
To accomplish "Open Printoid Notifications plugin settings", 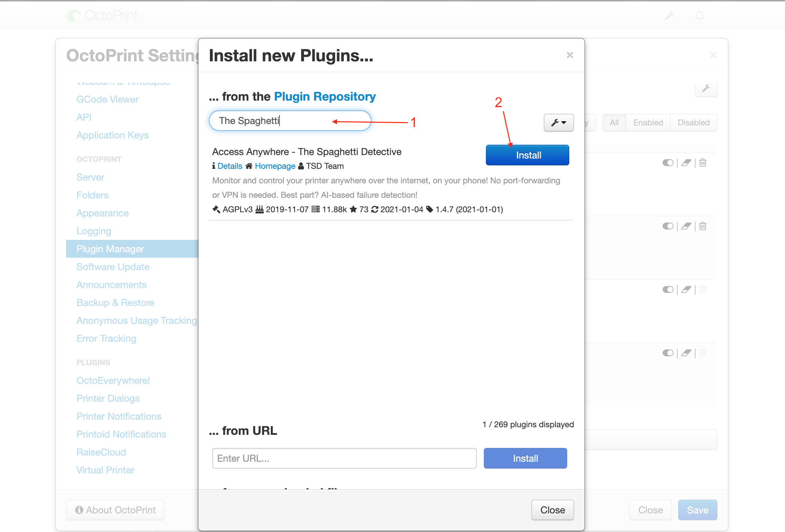I will coord(121,434).
